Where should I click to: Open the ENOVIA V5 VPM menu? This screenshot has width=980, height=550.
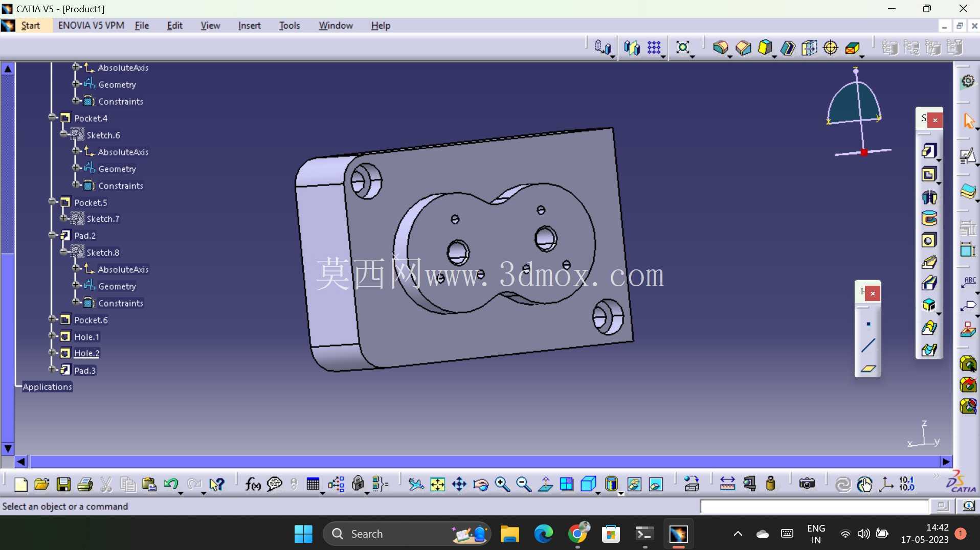[x=91, y=26]
